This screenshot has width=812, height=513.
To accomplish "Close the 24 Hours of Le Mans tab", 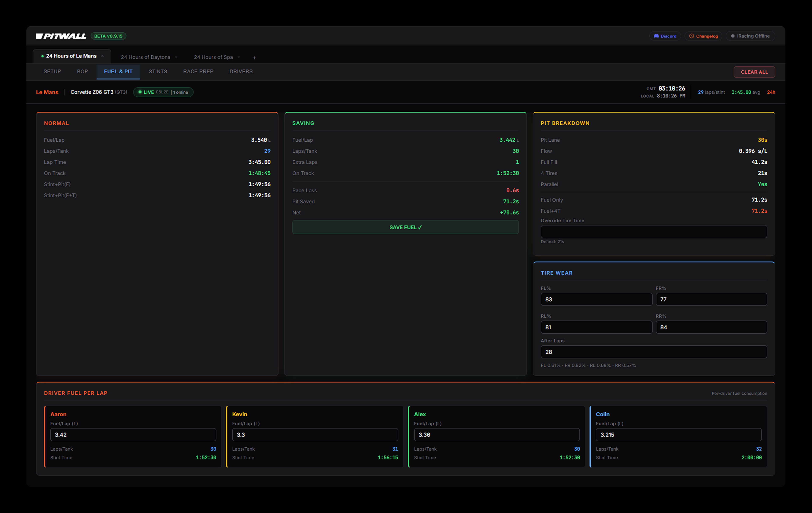I will pos(103,56).
